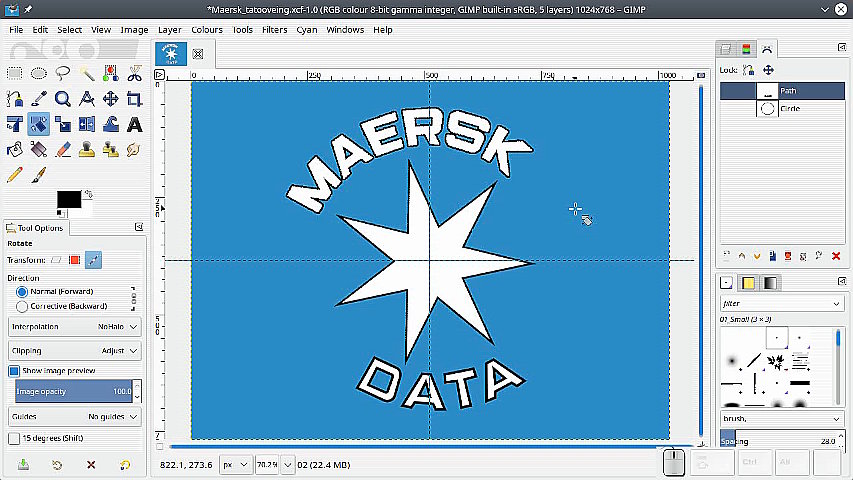Select the Measure compass tool

(x=86, y=99)
